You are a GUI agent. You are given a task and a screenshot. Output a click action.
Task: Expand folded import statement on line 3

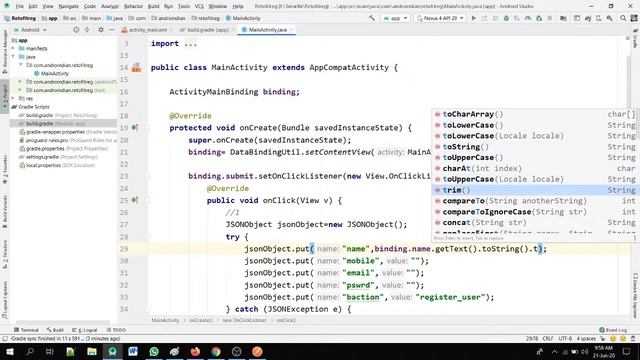click(x=190, y=44)
